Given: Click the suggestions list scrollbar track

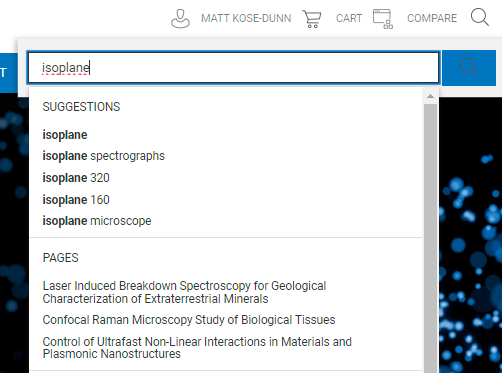Looking at the screenshot, I should click(x=430, y=238).
